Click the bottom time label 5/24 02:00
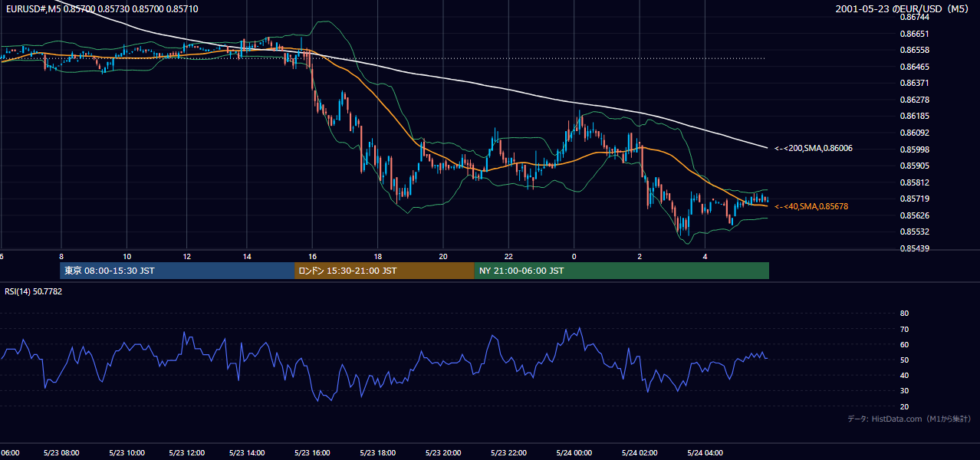The image size is (980, 460). 638,452
